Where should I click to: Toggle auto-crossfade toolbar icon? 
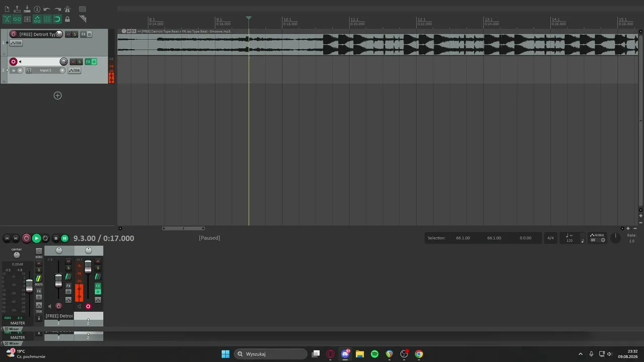pos(7,19)
